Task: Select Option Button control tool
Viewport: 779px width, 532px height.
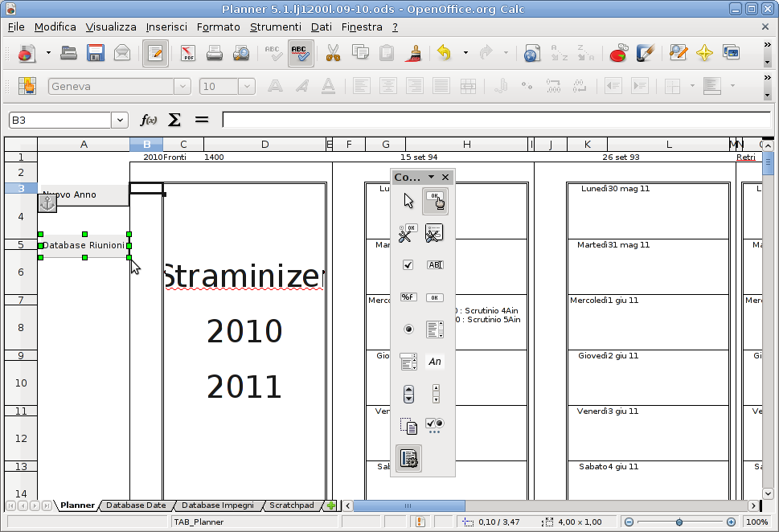Action: [x=408, y=329]
